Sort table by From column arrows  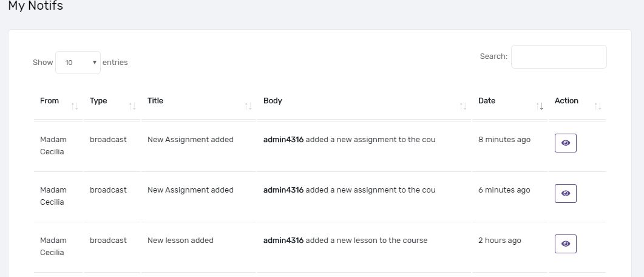point(75,106)
